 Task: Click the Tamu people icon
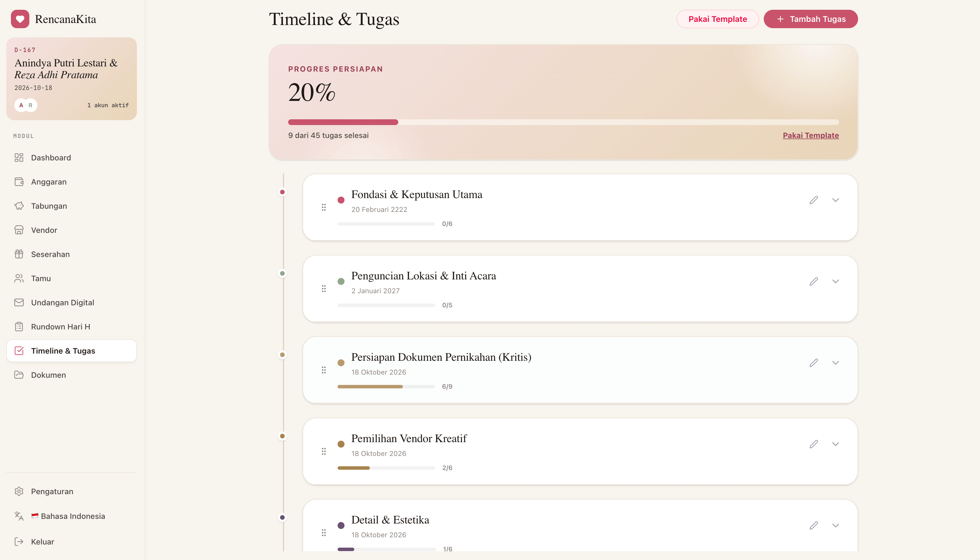pos(19,279)
